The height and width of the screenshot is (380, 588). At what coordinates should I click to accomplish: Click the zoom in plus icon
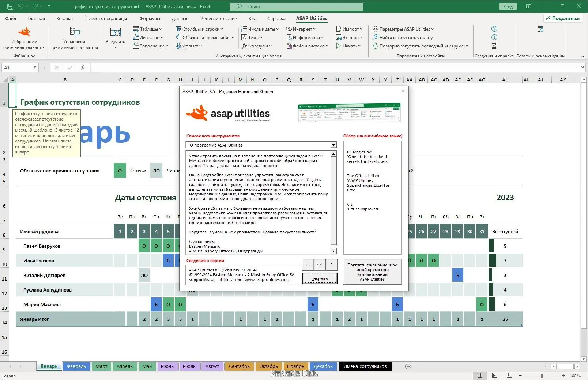point(563,376)
